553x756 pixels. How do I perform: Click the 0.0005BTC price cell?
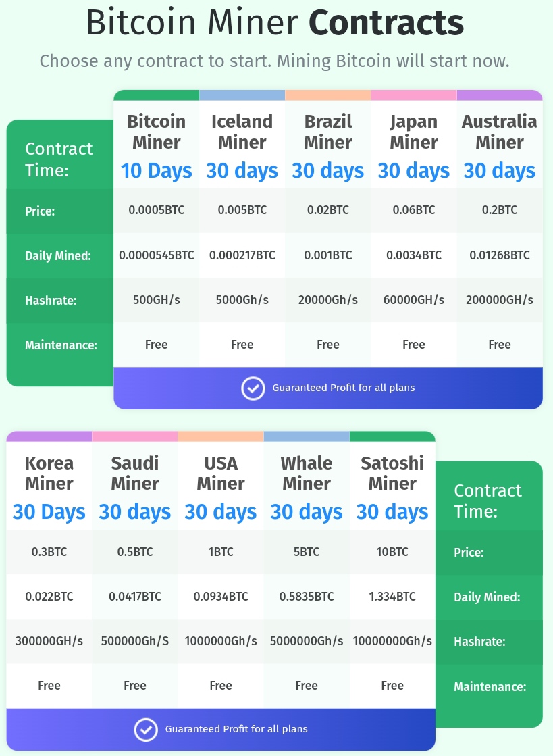157,210
